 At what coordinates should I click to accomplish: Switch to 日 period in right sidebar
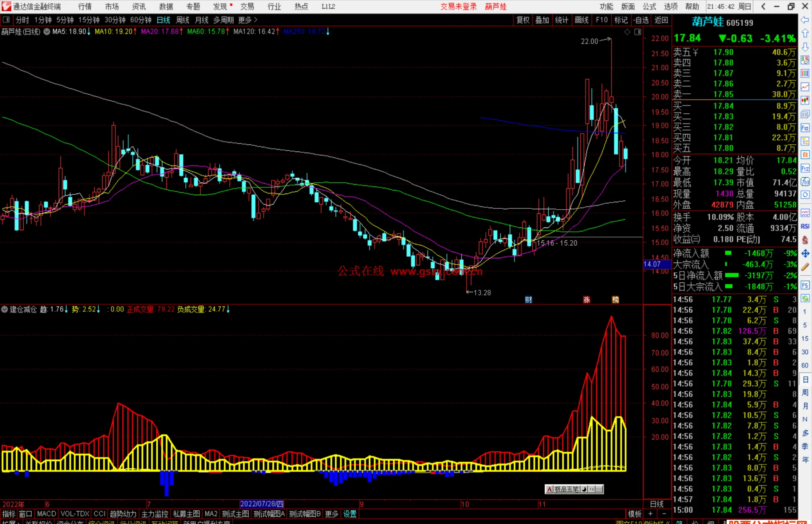[805, 380]
